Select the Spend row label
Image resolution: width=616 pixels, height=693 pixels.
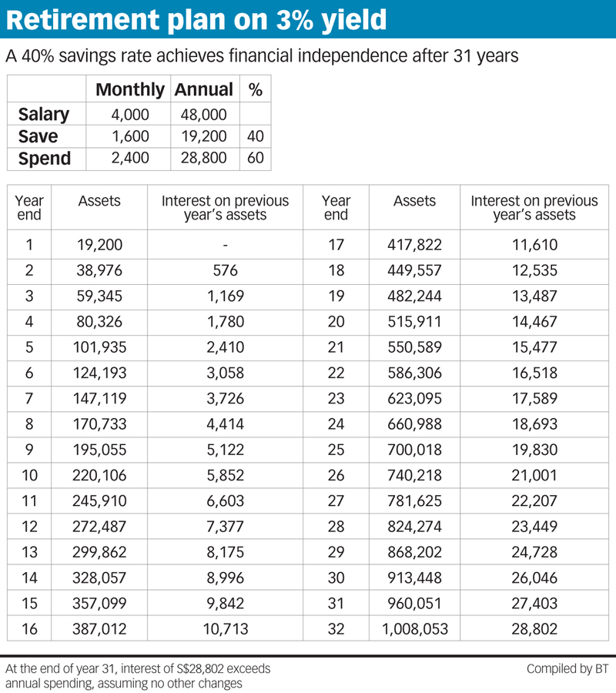(x=45, y=159)
